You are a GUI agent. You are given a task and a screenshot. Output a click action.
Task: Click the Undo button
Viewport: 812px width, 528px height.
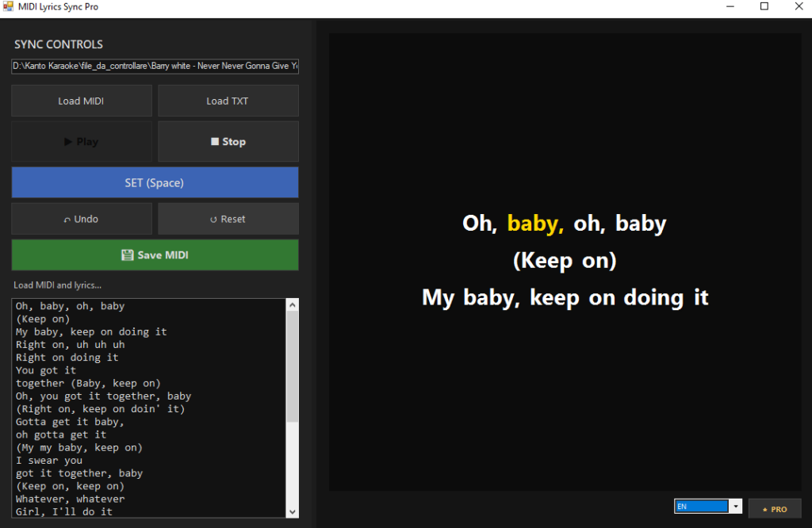pos(82,219)
